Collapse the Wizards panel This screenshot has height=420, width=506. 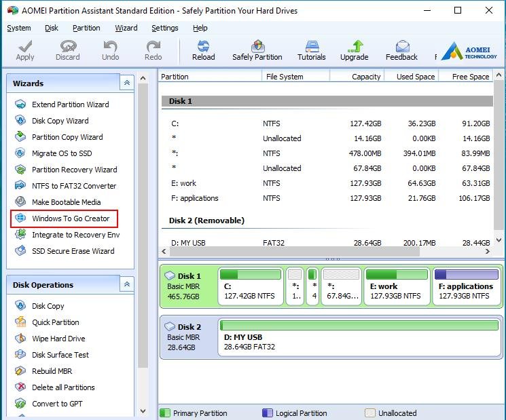127,83
